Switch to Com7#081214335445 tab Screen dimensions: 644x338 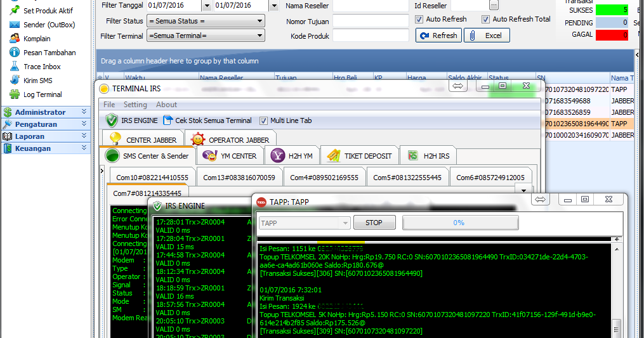point(147,193)
